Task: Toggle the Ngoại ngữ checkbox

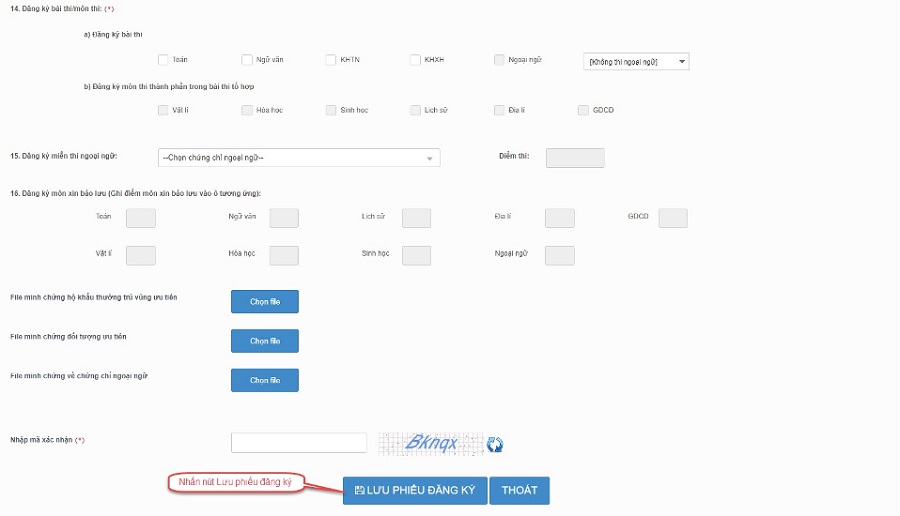Action: [499, 60]
